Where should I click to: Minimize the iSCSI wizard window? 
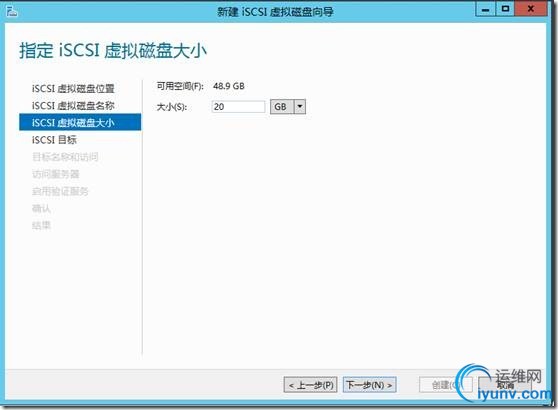[x=485, y=9]
